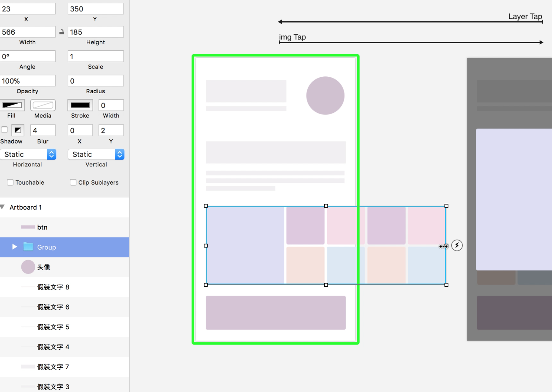Enable the Clip Sublayers checkbox
Screen dimensions: 552x392
click(x=73, y=182)
